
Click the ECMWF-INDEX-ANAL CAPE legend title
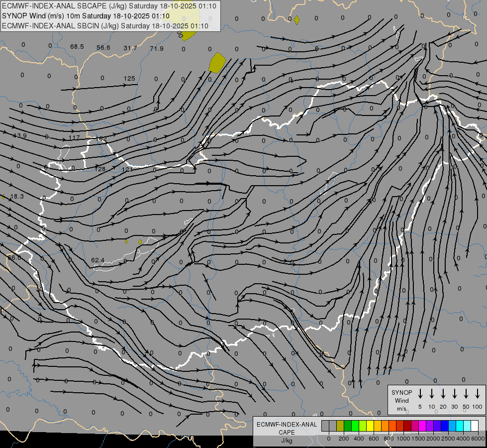pyautogui.click(x=287, y=428)
